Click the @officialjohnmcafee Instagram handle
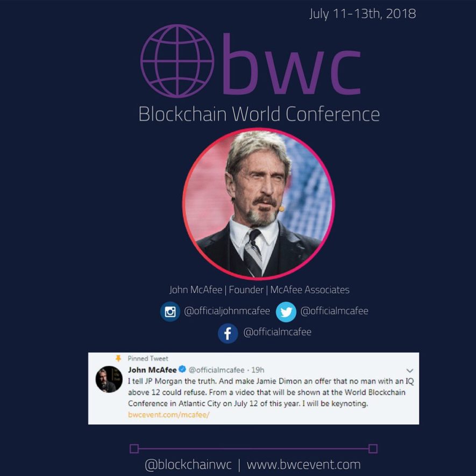476x476 pixels. point(227,311)
